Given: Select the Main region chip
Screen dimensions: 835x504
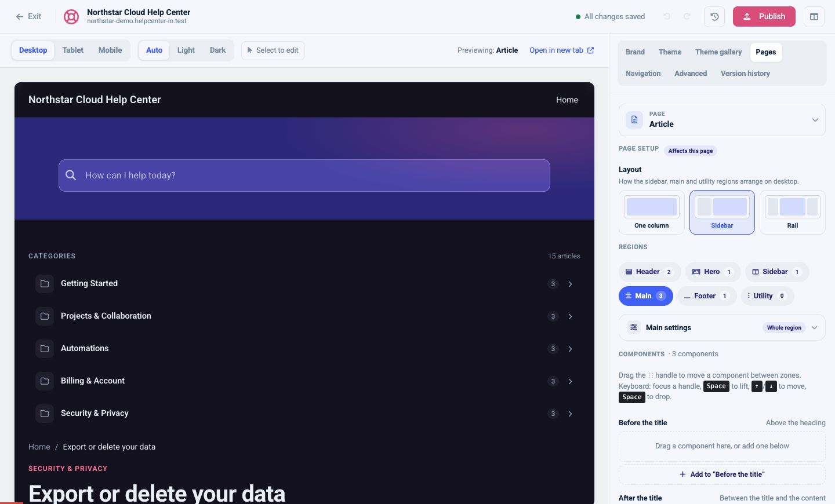Looking at the screenshot, I should [646, 296].
